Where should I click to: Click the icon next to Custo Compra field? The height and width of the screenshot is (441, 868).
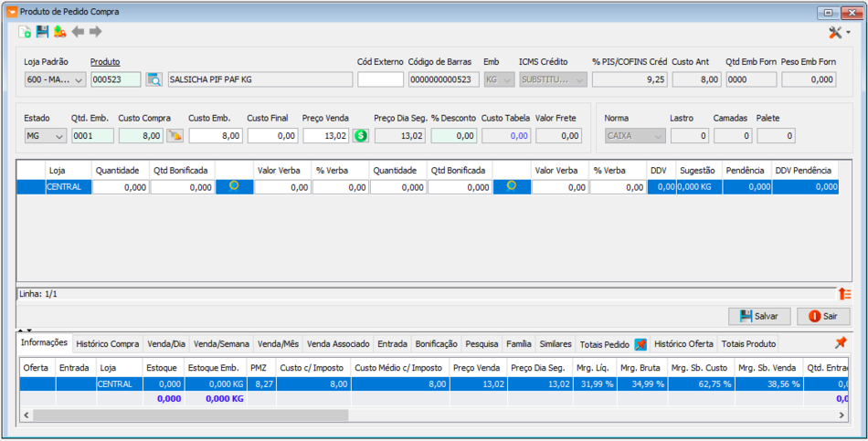(x=175, y=135)
